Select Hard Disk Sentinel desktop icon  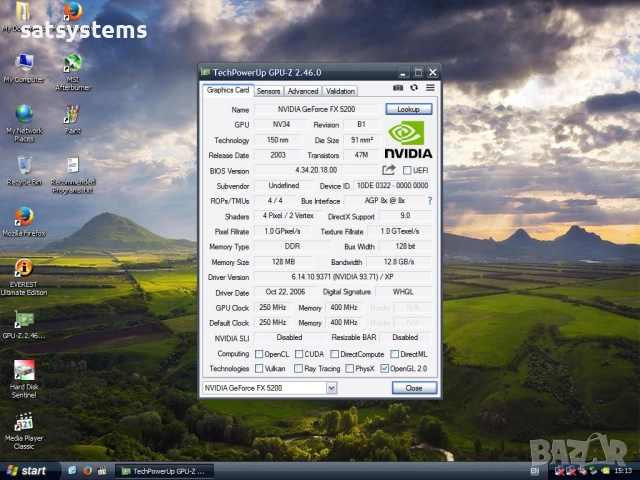point(24,370)
